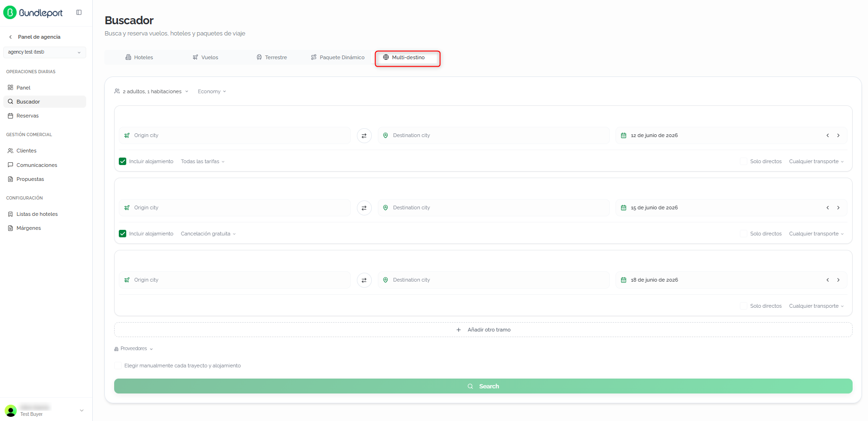This screenshot has height=421, width=868.
Task: Click Añadir otro tramo button
Action: pyautogui.click(x=483, y=330)
